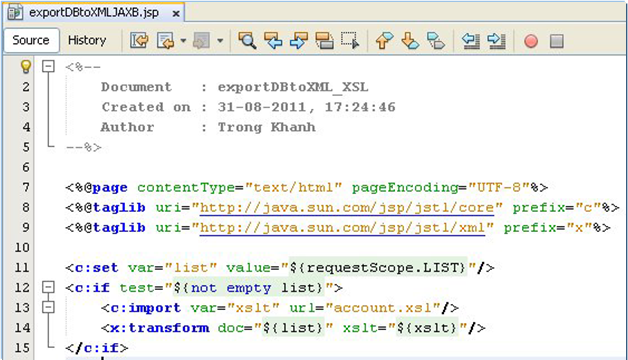Click closing '</c:if>' tag
The height and width of the screenshot is (360, 628).
tap(97, 348)
